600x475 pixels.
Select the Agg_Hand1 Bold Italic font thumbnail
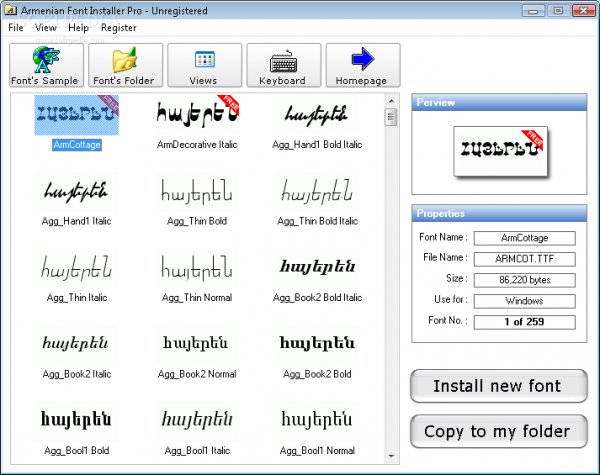click(317, 114)
